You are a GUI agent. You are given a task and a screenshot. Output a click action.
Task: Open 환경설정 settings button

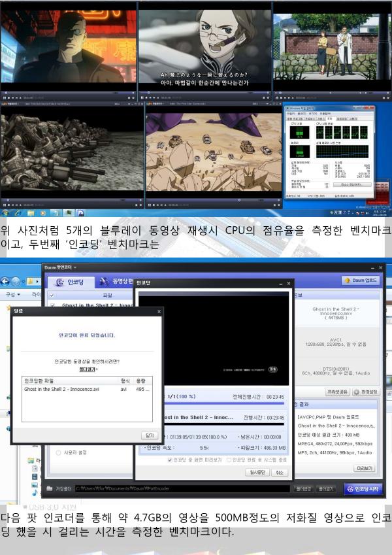point(366,392)
